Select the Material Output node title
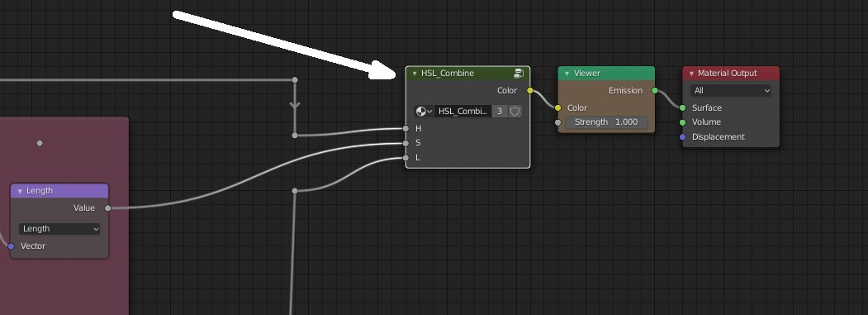The height and width of the screenshot is (315, 868). (728, 74)
